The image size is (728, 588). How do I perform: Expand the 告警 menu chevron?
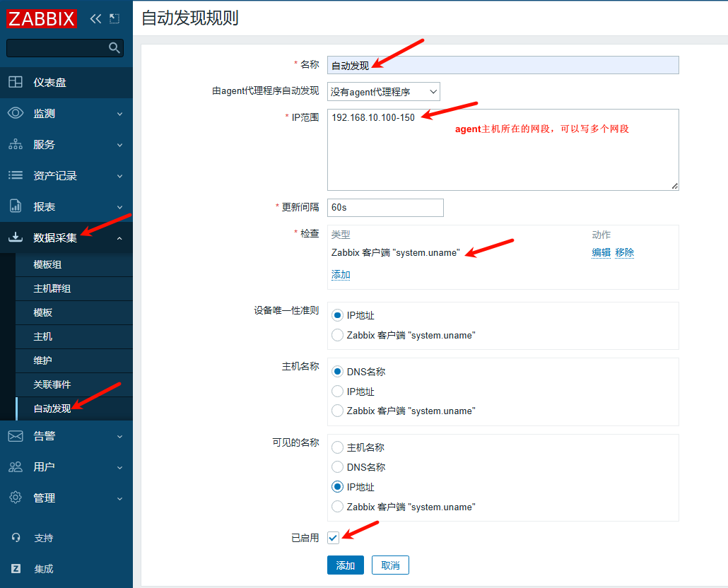pyautogui.click(x=119, y=436)
